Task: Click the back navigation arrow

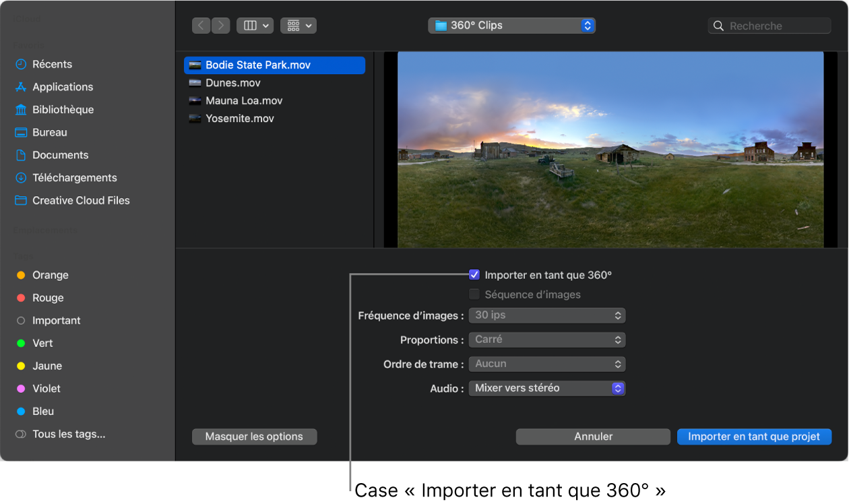Action: coord(201,25)
